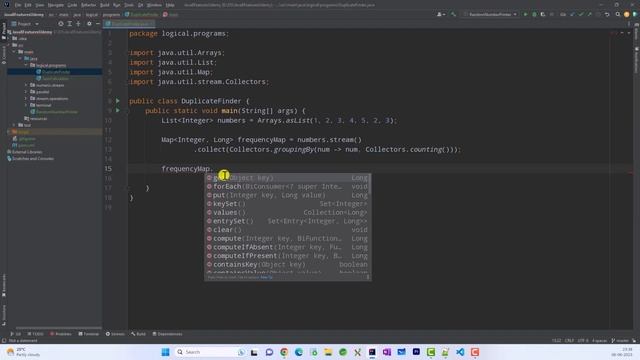Hide the Project panel with minus icon
Image resolution: width=640 pixels, height=360 pixels.
tap(98, 24)
